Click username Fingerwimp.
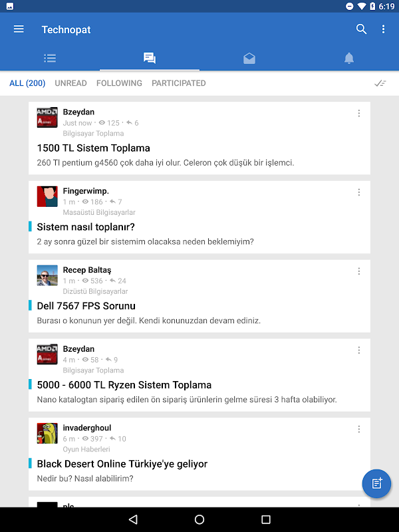 [x=86, y=191]
